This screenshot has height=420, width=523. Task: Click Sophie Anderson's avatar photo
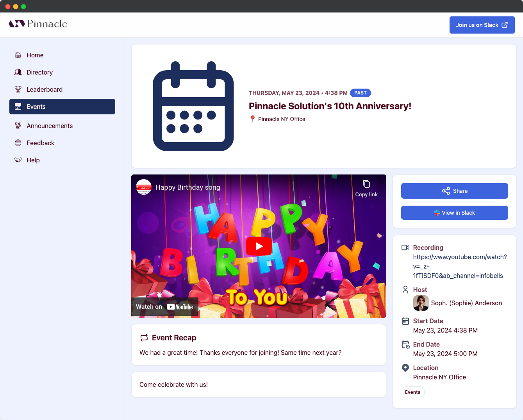[x=421, y=303]
